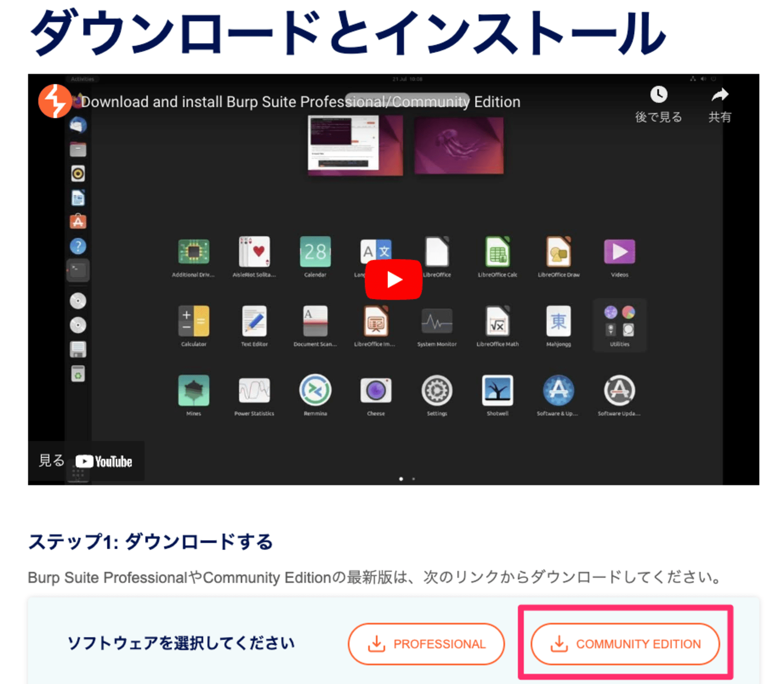The height and width of the screenshot is (684, 784).
Task: Download Burp Suite Professional
Action: click(x=426, y=644)
